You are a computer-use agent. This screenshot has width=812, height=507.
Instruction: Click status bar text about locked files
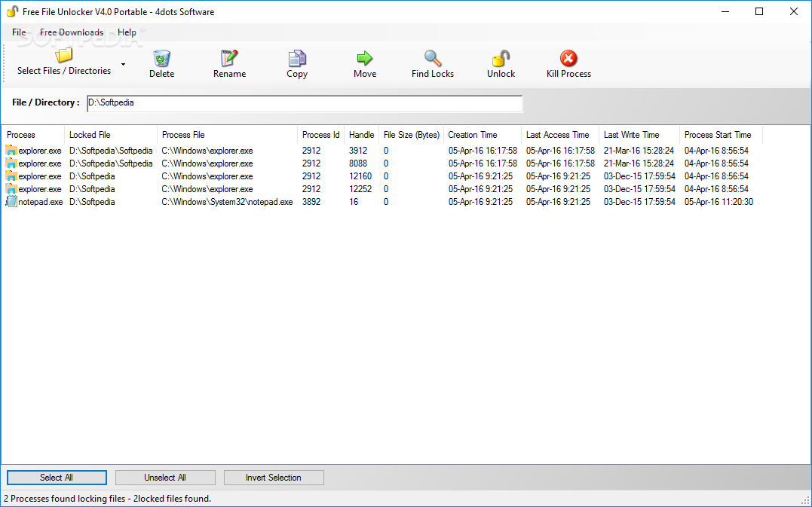[x=108, y=499]
